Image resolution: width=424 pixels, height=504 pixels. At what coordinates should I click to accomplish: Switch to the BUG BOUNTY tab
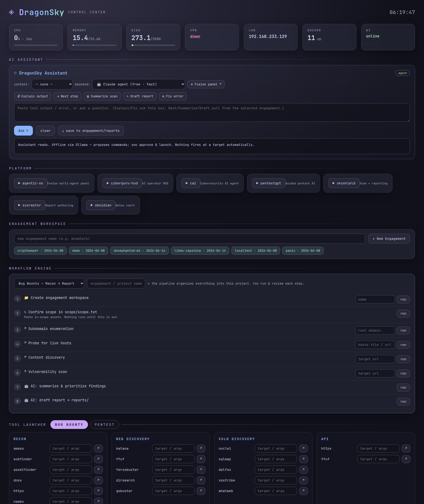tap(69, 424)
